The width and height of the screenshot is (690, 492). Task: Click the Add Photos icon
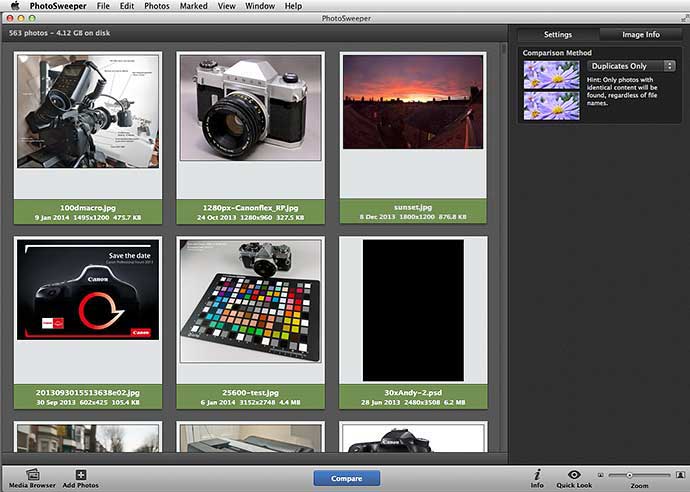coord(81,475)
